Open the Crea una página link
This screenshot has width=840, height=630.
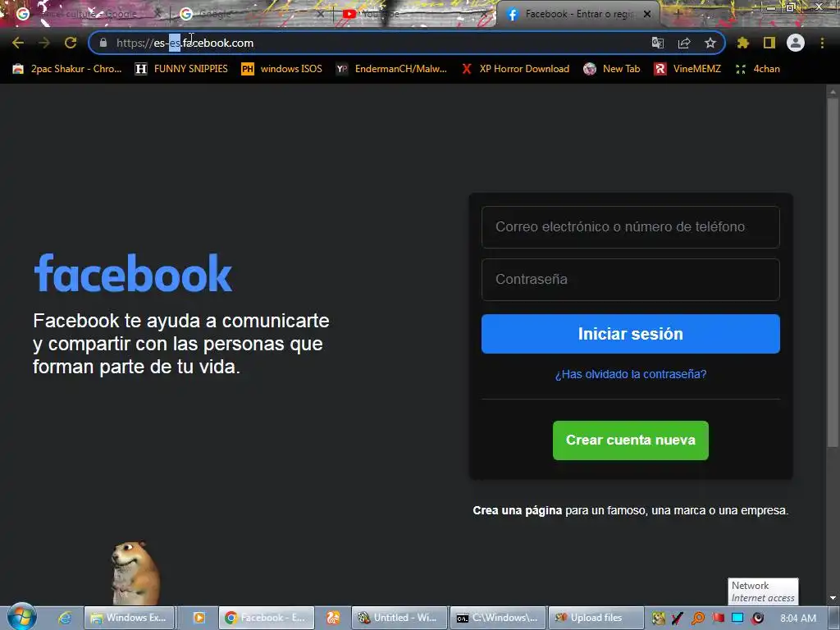[517, 510]
